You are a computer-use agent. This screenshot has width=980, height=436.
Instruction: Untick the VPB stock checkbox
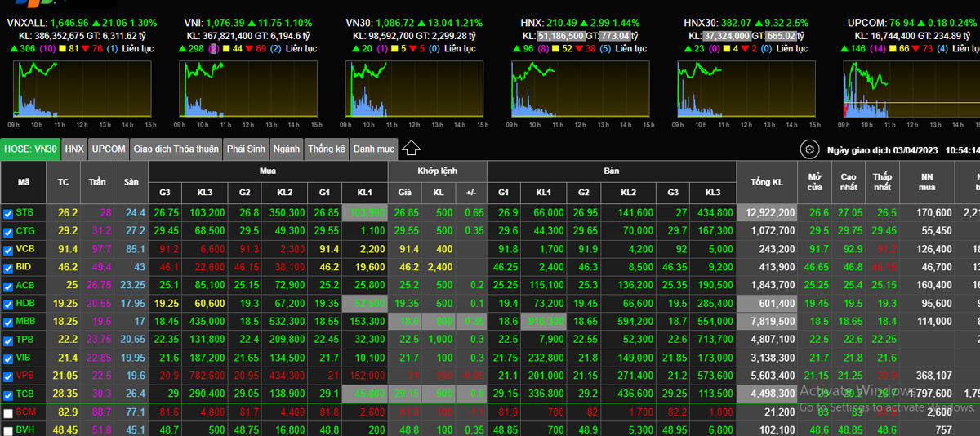tap(8, 376)
